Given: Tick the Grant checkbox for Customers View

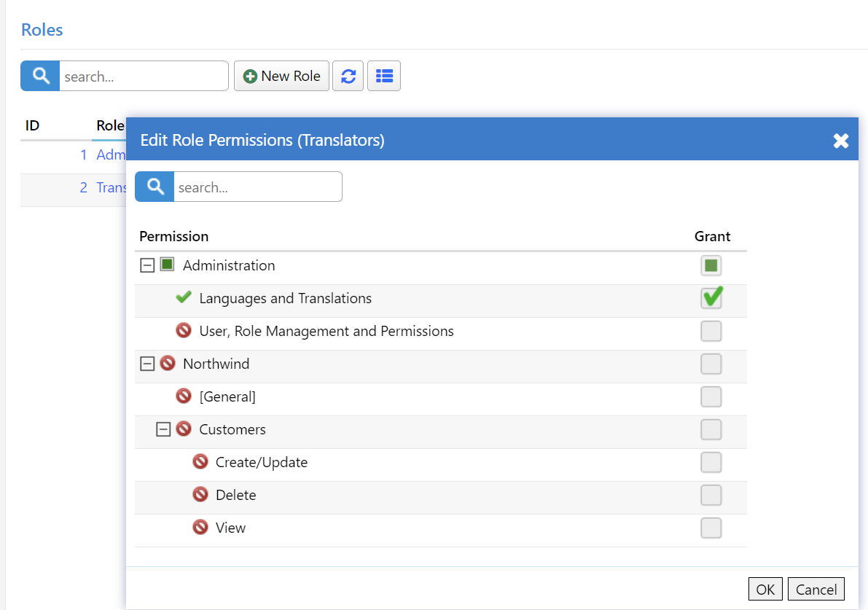Looking at the screenshot, I should tap(711, 528).
